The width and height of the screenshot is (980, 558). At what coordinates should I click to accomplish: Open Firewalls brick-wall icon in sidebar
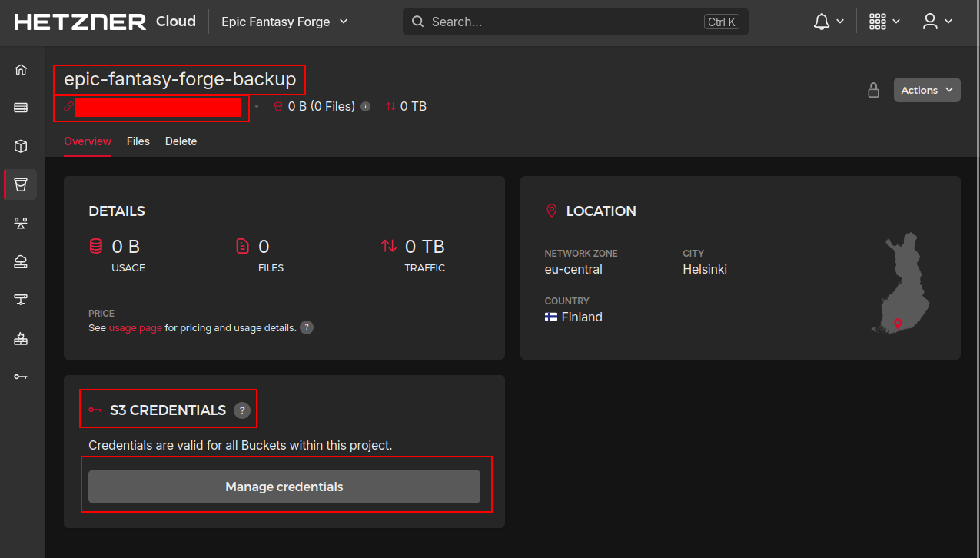[21, 338]
